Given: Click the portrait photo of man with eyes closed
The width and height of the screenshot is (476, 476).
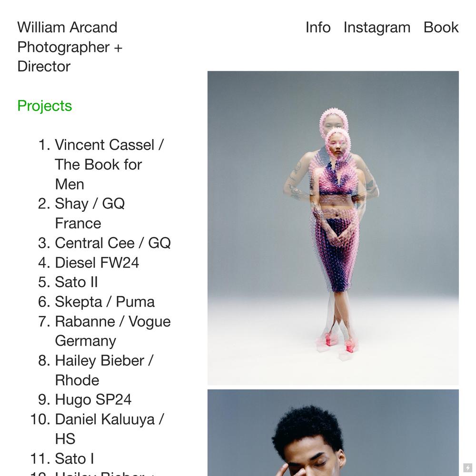Looking at the screenshot, I should click(x=333, y=433).
